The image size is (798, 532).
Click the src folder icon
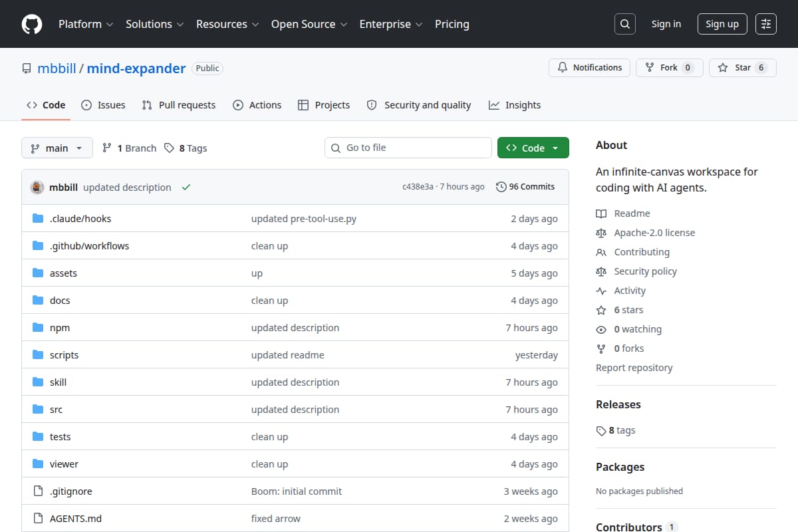[x=38, y=410]
